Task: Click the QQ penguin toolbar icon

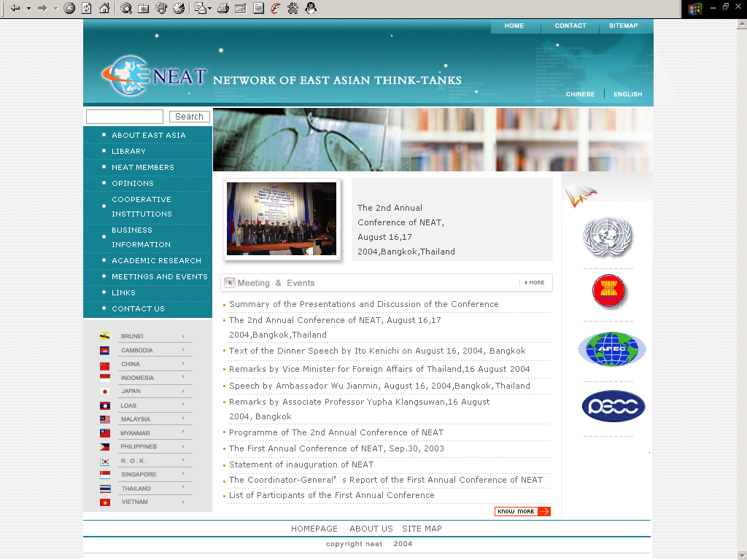Action: (x=311, y=8)
